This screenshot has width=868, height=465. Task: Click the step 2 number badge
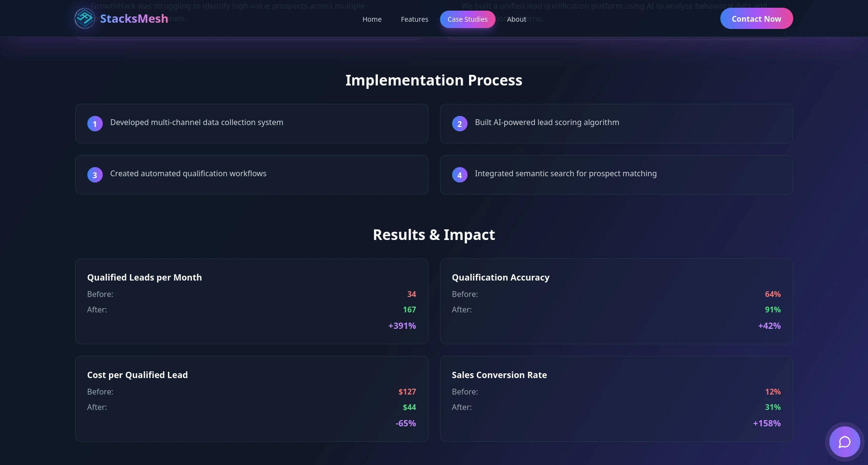pyautogui.click(x=460, y=124)
